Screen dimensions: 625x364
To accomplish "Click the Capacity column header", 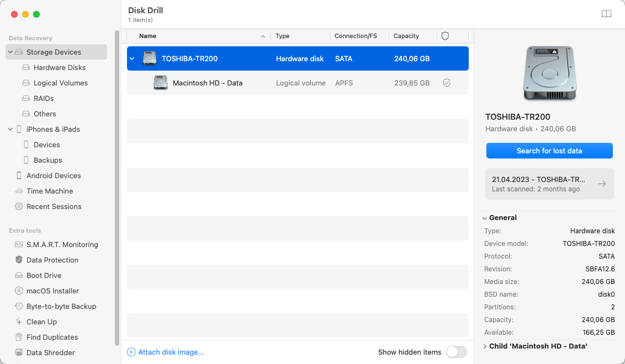I will click(x=406, y=36).
